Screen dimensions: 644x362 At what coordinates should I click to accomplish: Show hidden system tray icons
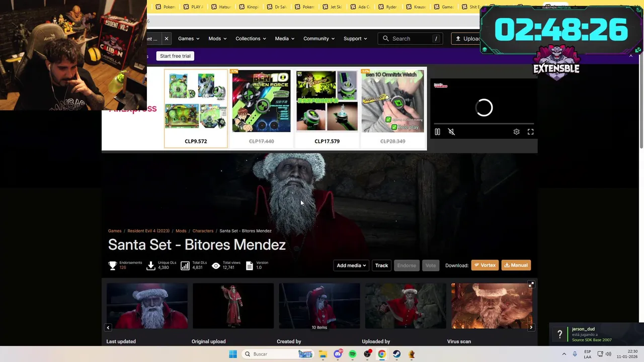coord(564,354)
